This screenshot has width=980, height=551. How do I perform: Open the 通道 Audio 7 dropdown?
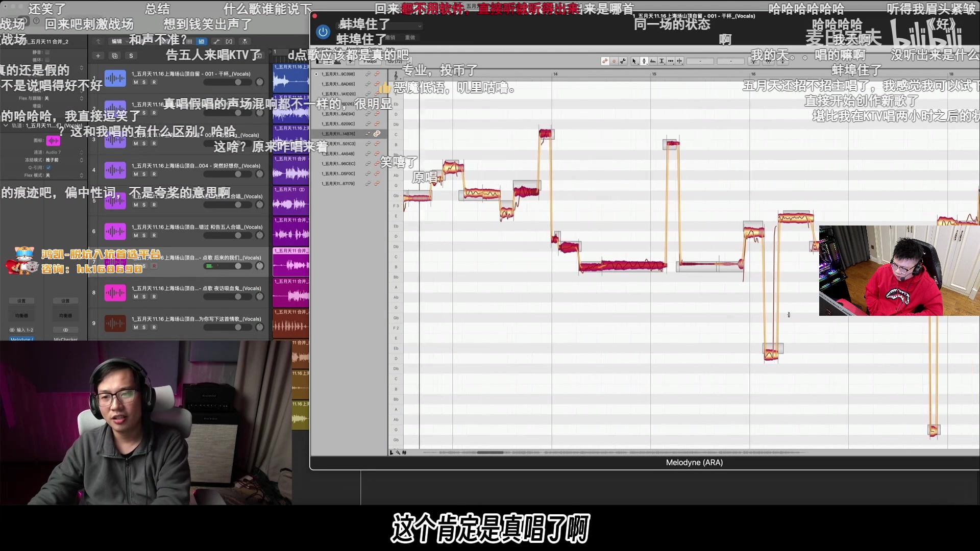(64, 152)
